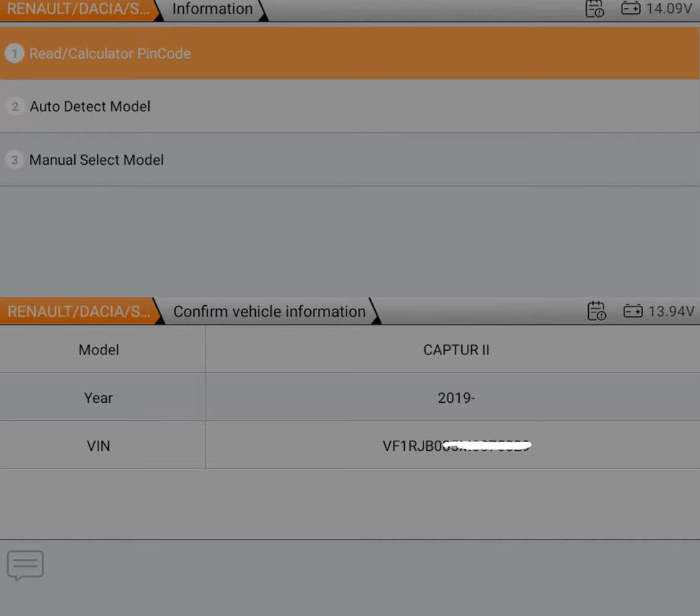Click the Confirm vehicle information breadcrumb
Screen dimensions: 700x616
[269, 311]
